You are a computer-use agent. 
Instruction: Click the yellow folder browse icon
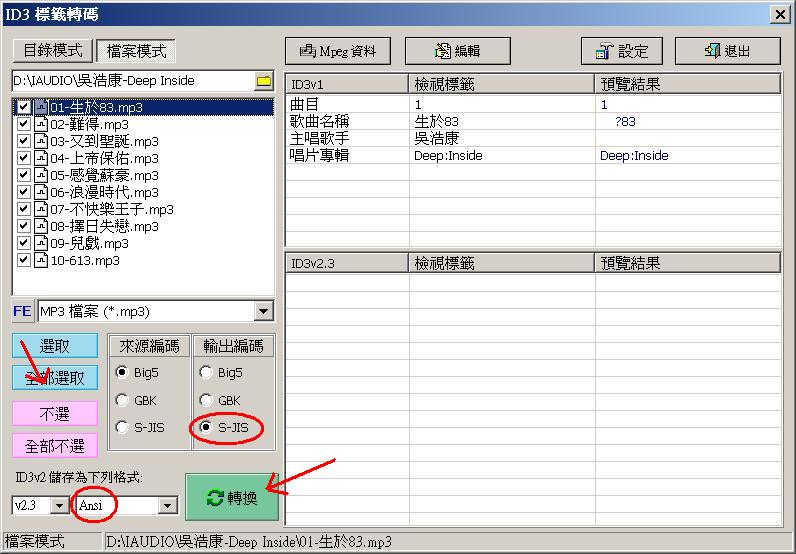point(264,81)
